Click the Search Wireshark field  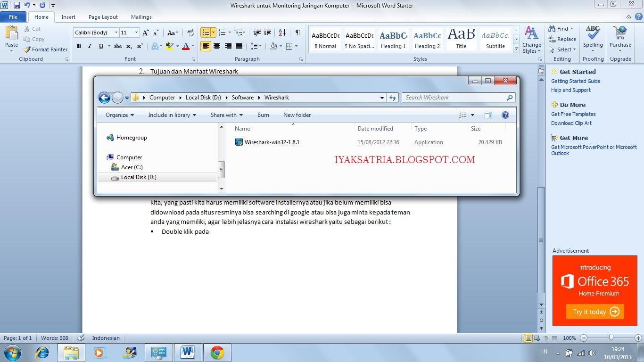click(x=458, y=98)
